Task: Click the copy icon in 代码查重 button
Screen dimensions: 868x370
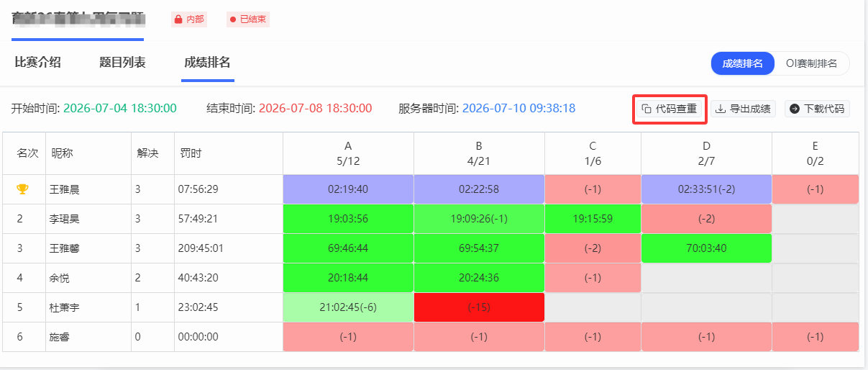Action: [647, 109]
